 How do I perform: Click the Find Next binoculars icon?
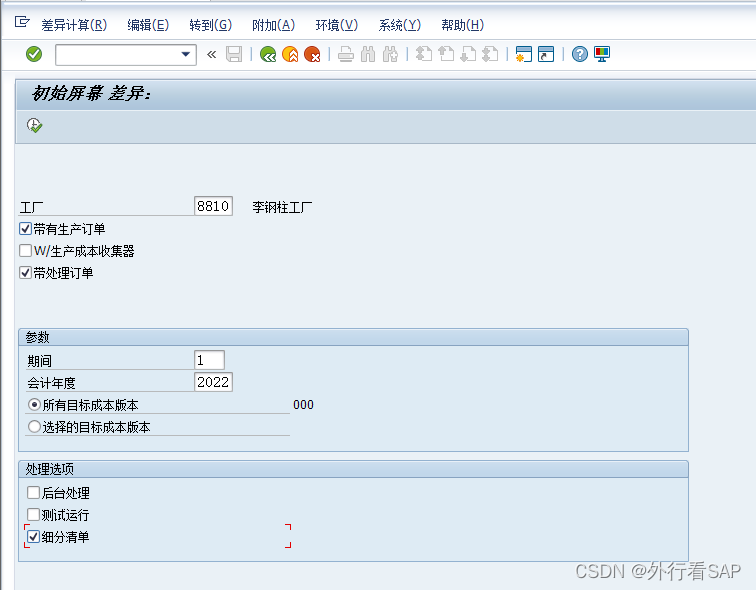click(x=390, y=54)
